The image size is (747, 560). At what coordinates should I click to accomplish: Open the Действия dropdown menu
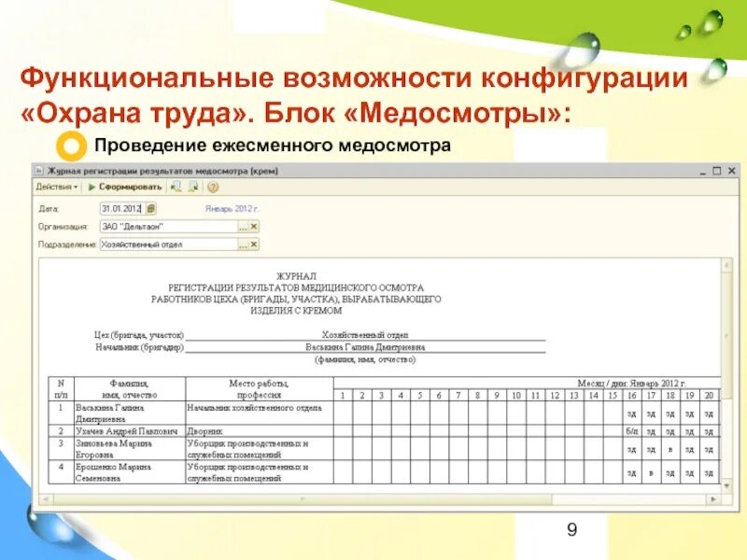coord(56,188)
